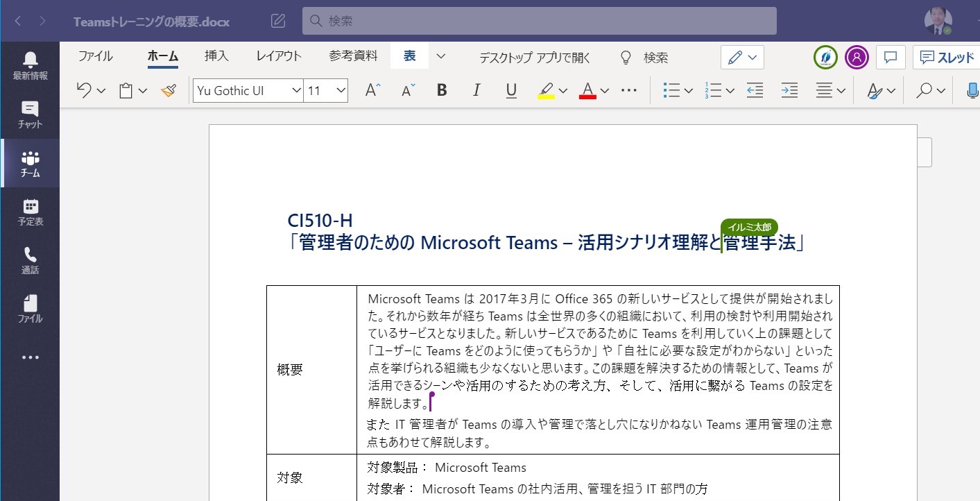Apply the yellow text highlight color

click(x=546, y=90)
